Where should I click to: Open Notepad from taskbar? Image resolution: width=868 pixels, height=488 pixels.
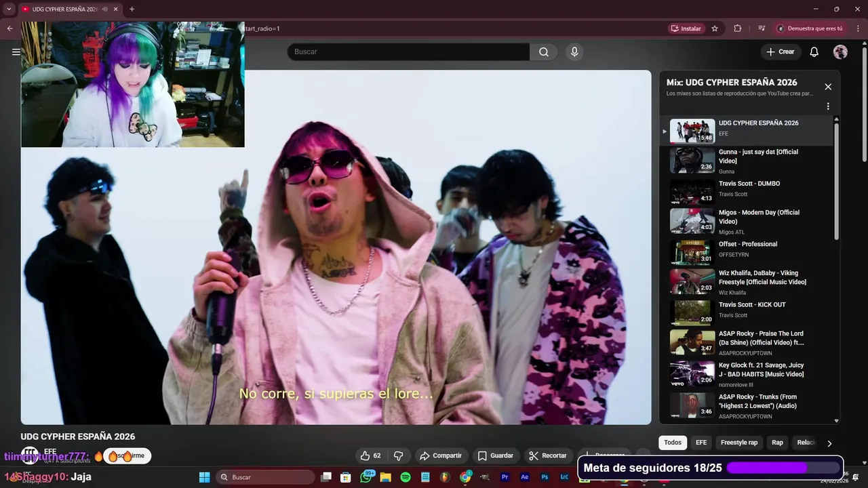pos(425,477)
